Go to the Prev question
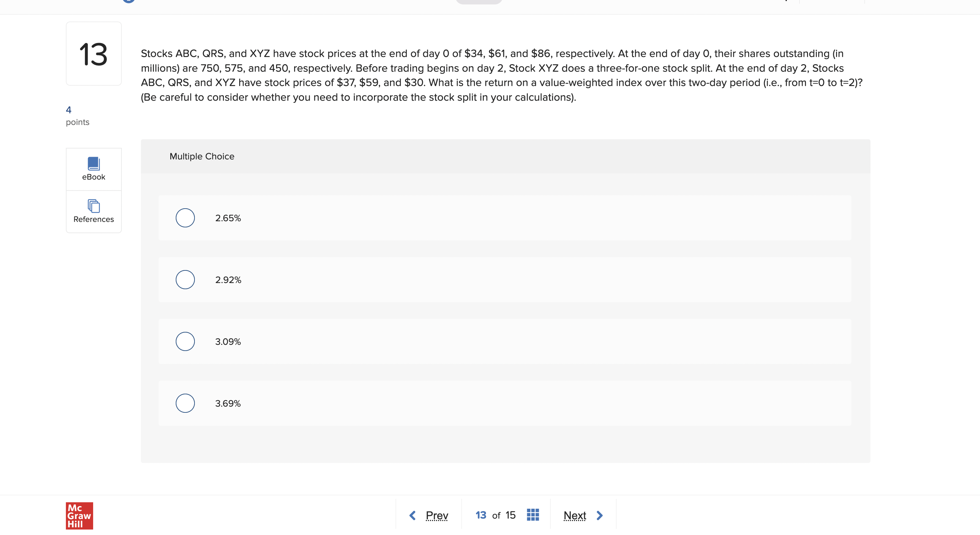Screen dimensions: 980x535 (437, 515)
